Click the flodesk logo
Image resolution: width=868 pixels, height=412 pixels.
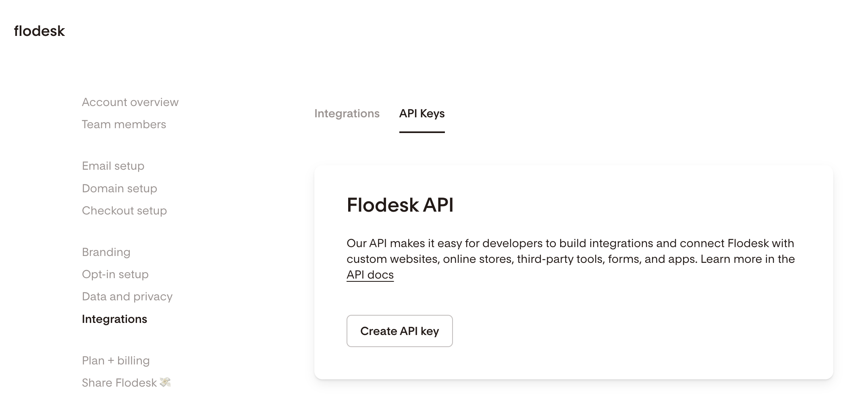(39, 31)
